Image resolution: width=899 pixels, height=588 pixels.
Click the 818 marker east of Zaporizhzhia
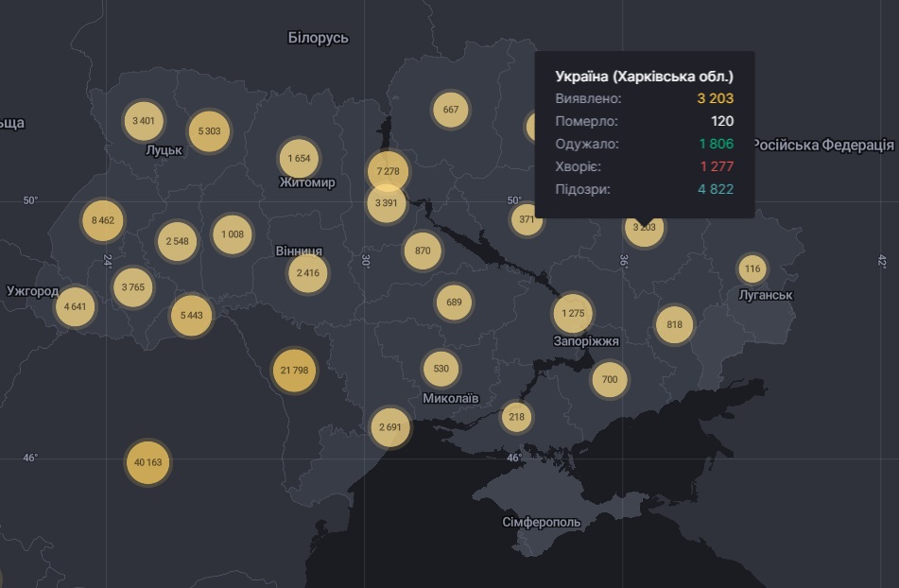tap(673, 324)
